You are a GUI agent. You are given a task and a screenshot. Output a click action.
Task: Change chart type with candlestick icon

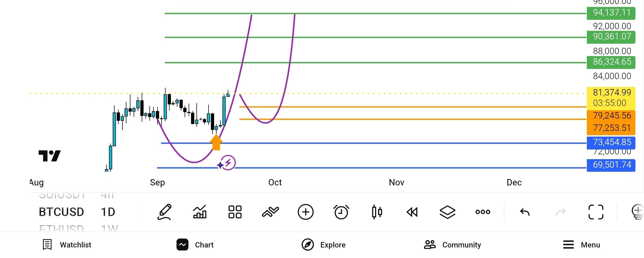point(377,212)
